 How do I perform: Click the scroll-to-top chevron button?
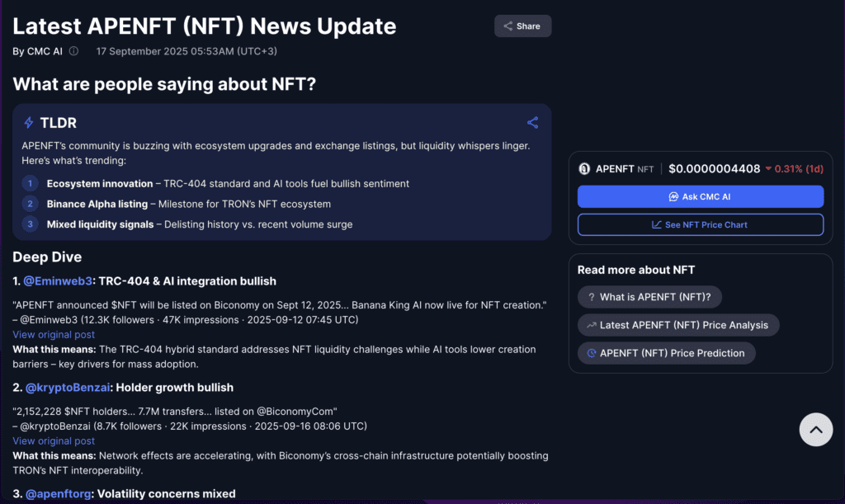point(816,430)
